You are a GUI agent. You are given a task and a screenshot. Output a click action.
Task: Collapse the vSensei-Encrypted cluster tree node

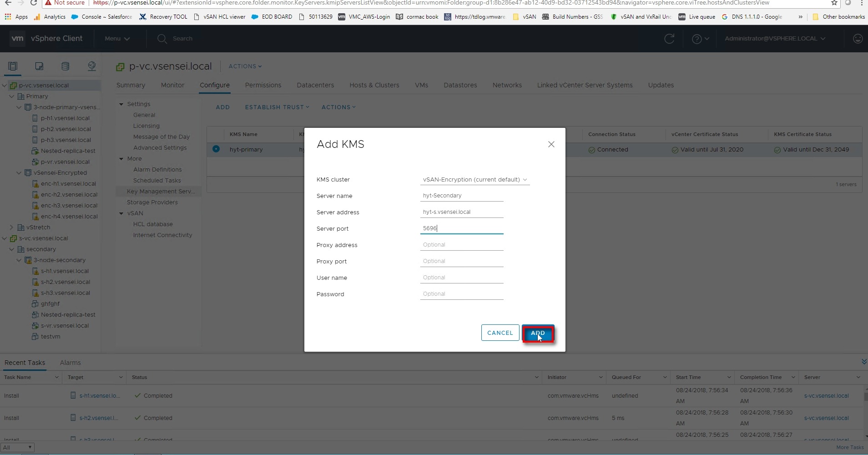[x=19, y=173]
